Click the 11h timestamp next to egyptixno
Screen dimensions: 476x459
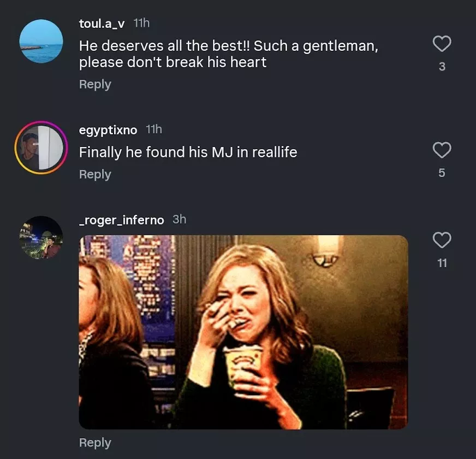pyautogui.click(x=154, y=130)
